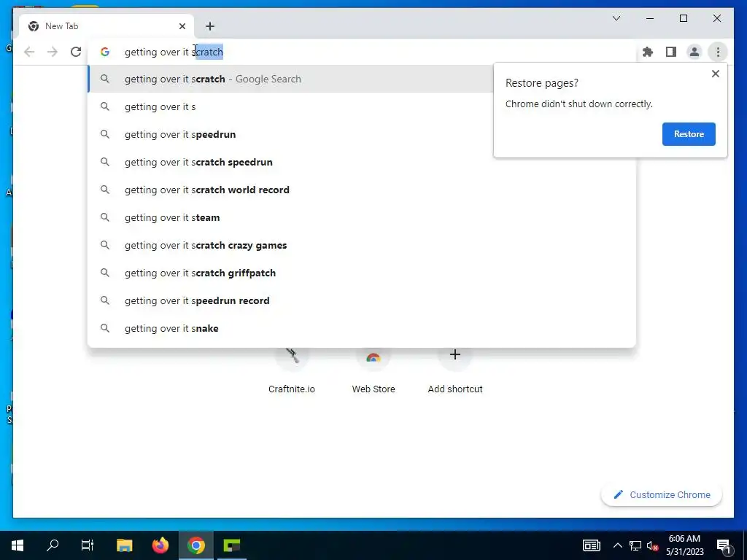Open Task View on the taskbar
This screenshot has height=560, width=747.
click(x=88, y=545)
